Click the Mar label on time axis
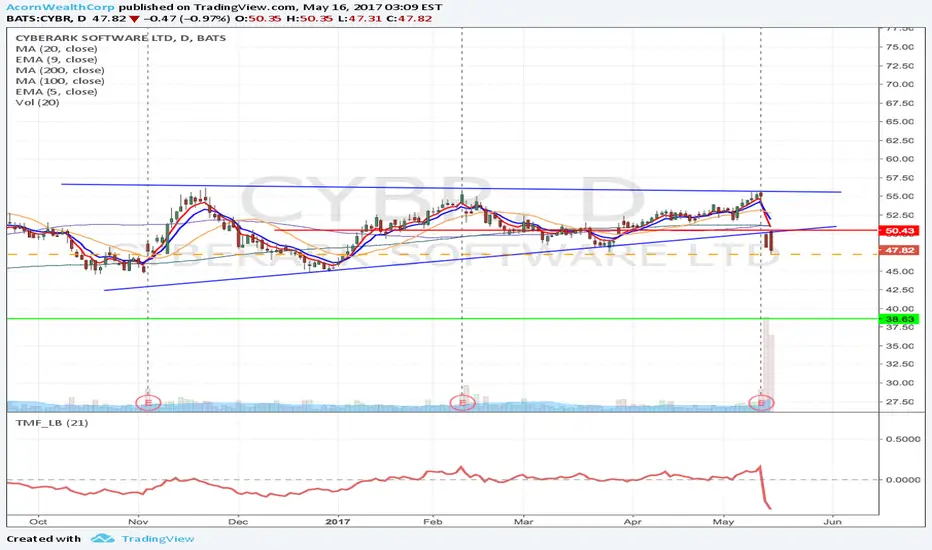Screen dimensions: 932x550 523,521
